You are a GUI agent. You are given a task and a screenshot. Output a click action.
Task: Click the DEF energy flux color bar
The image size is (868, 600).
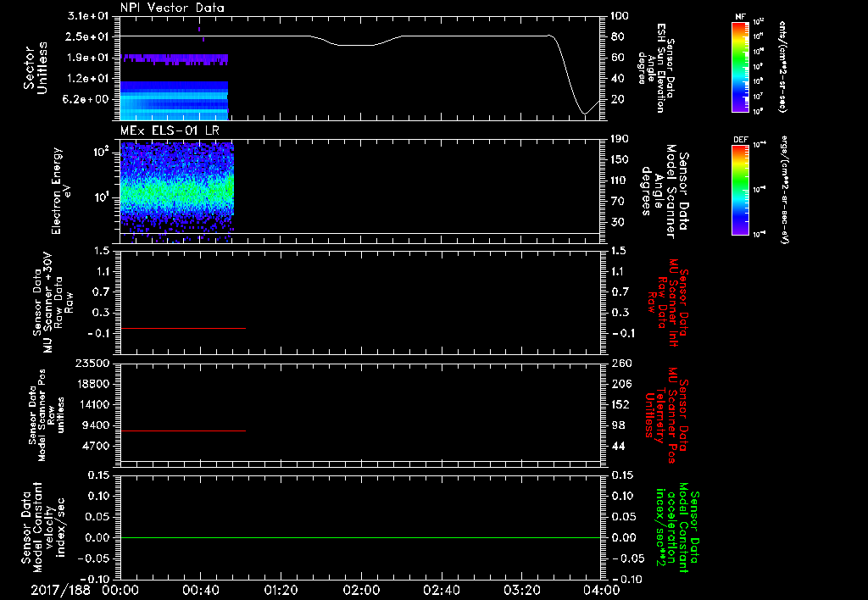pyautogui.click(x=740, y=190)
